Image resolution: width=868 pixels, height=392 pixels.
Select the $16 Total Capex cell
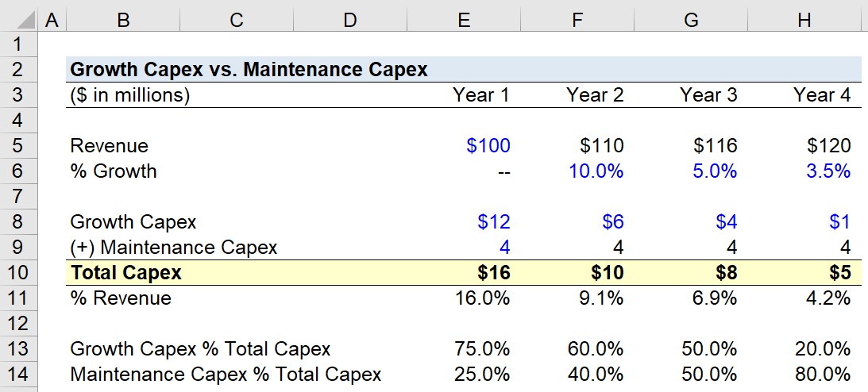pyautogui.click(x=494, y=273)
